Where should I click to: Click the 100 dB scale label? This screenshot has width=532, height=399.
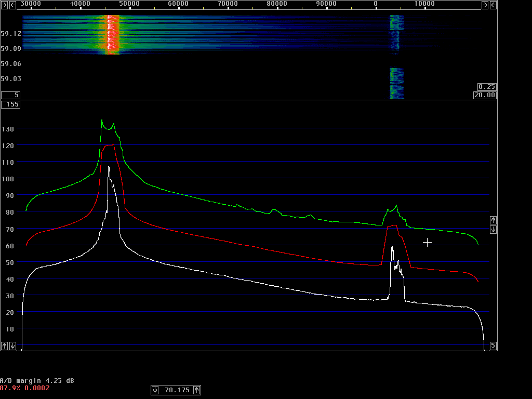point(8,179)
